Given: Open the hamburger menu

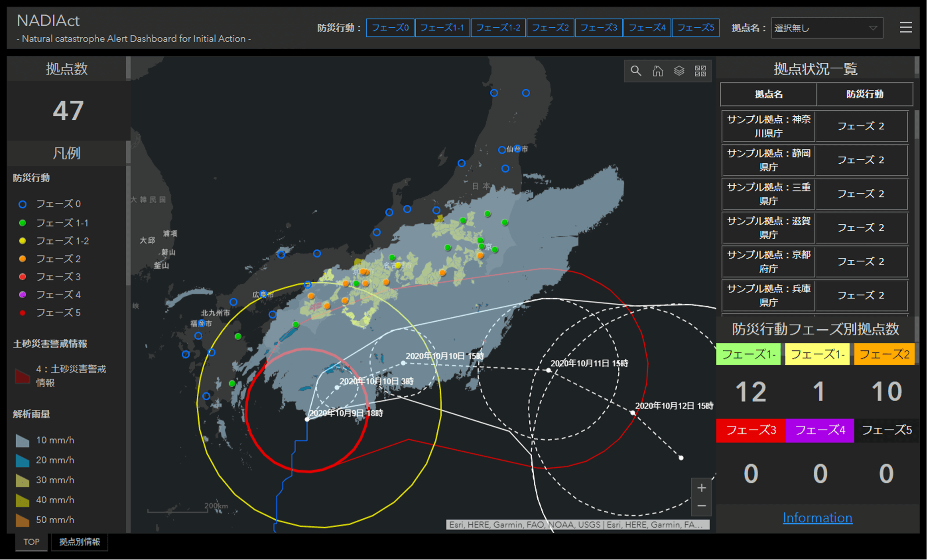Looking at the screenshot, I should [905, 28].
